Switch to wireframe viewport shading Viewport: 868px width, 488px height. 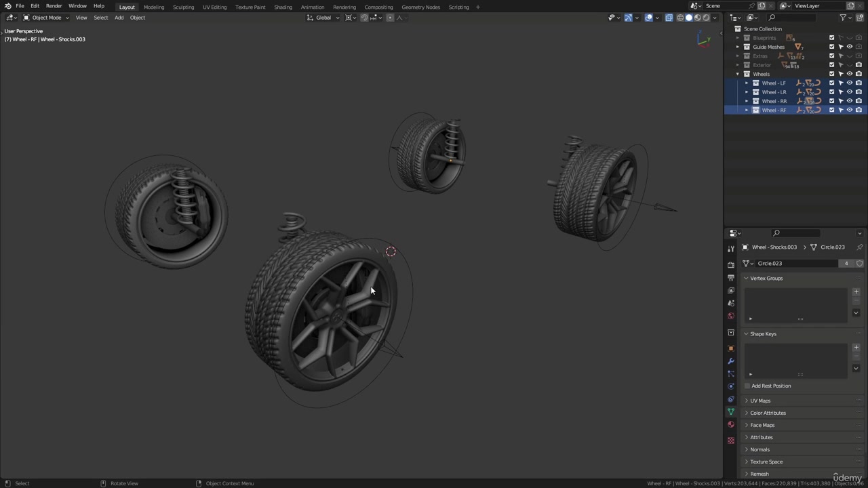[x=680, y=18]
